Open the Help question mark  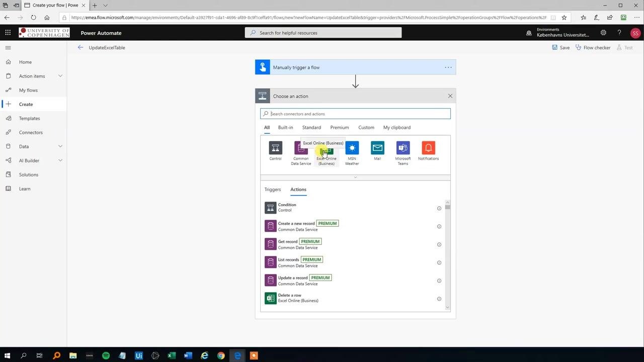[x=619, y=33]
